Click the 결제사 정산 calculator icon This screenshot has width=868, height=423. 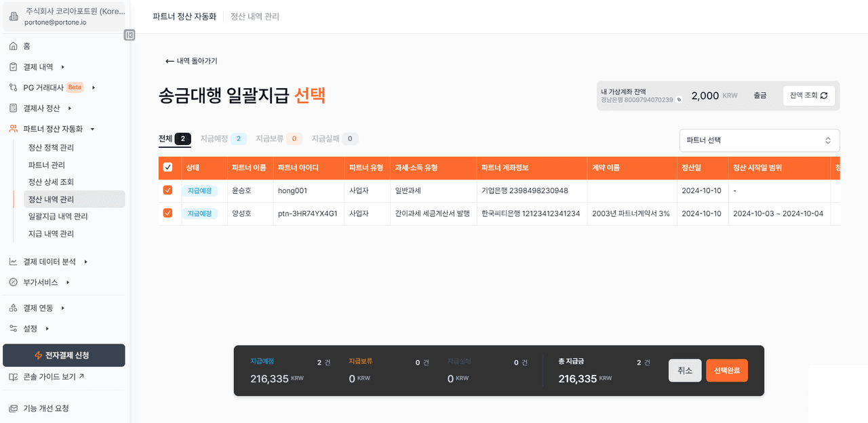click(13, 108)
